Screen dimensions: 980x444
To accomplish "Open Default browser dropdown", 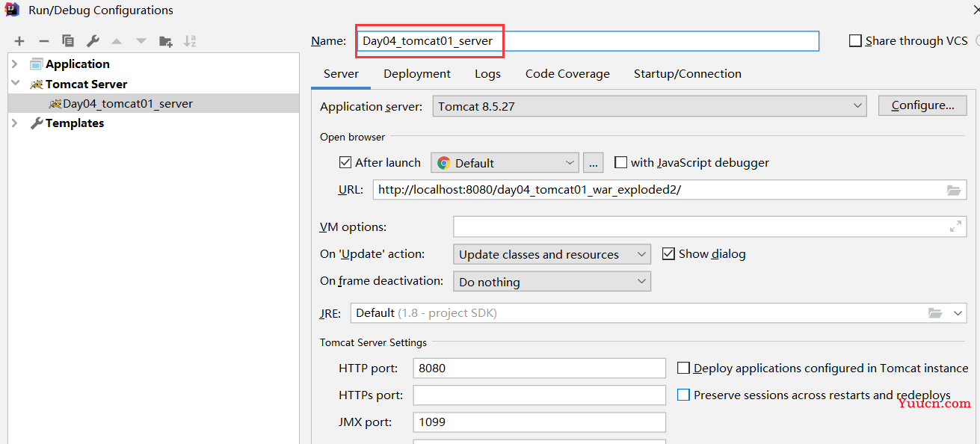I will pyautogui.click(x=505, y=163).
